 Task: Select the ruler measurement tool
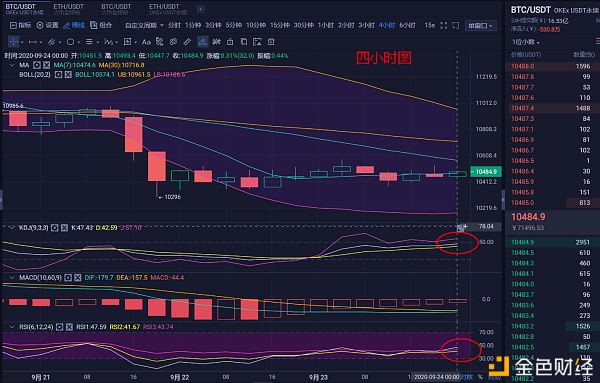[x=187, y=42]
